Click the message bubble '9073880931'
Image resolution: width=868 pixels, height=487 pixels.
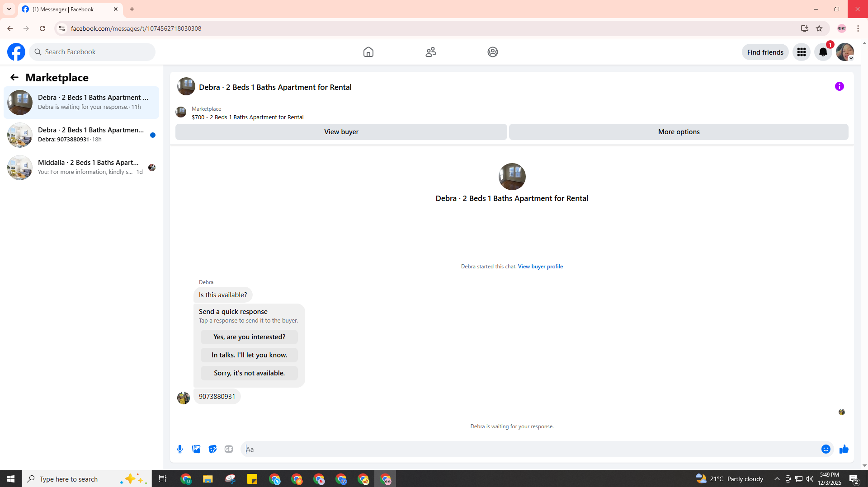(217, 397)
